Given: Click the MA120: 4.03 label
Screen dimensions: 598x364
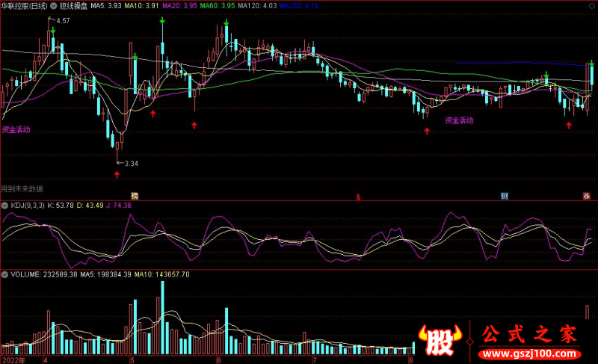Looking at the screenshot, I should click(257, 6).
